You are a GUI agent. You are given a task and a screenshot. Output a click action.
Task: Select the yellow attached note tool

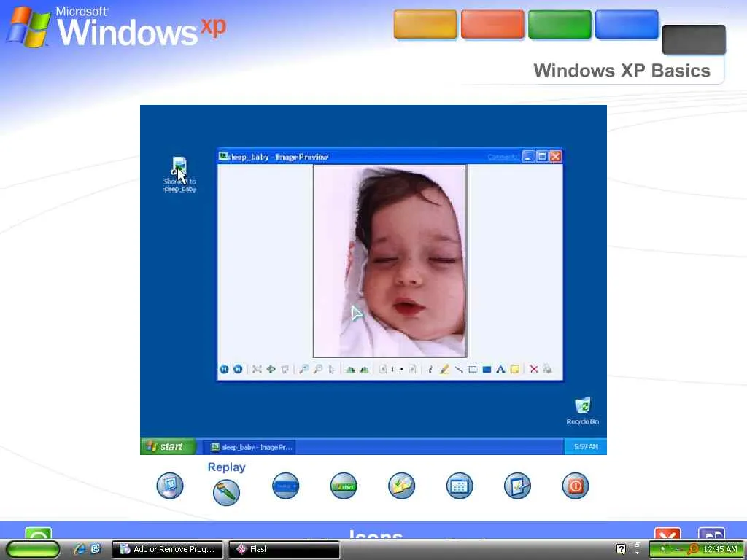(x=515, y=369)
